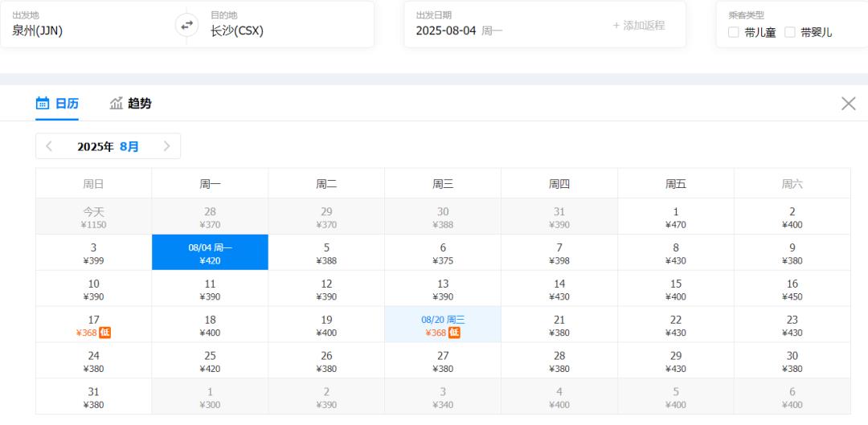
Task: Select September 3 priced ¥340
Action: tap(443, 396)
